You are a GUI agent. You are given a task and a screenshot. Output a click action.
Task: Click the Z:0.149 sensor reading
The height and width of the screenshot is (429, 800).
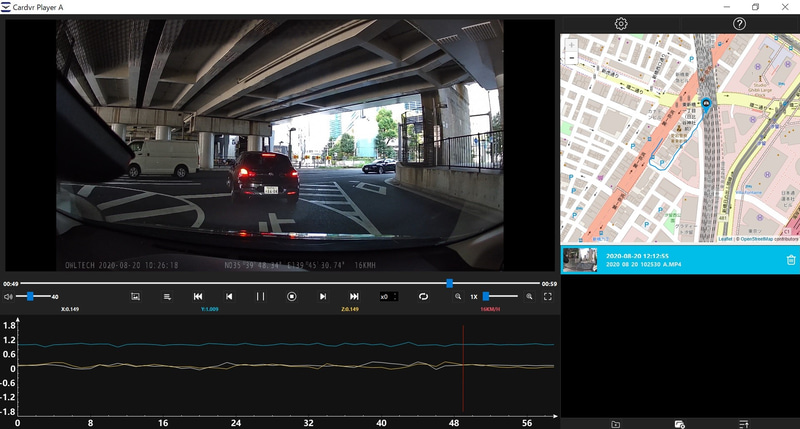[x=349, y=309]
